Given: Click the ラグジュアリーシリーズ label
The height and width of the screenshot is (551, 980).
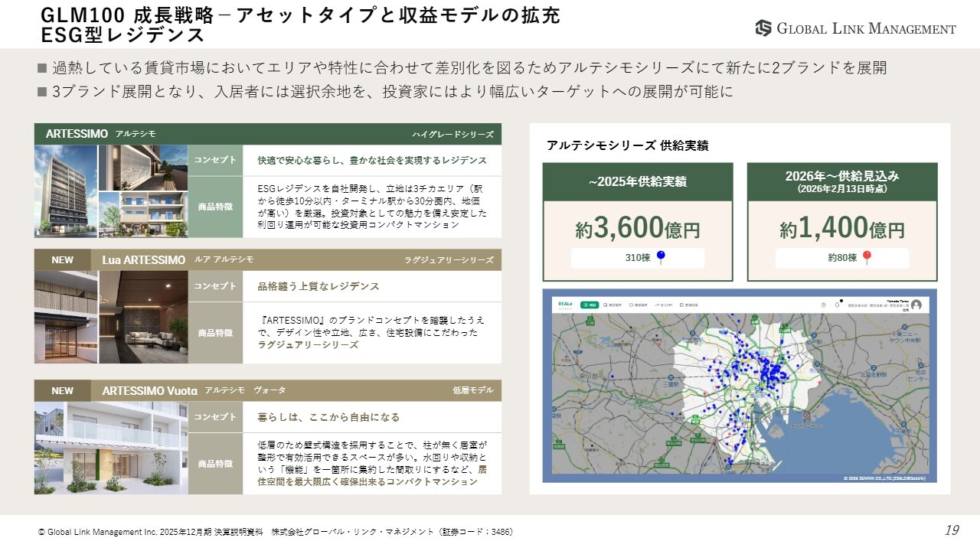Looking at the screenshot, I should click(x=449, y=260).
